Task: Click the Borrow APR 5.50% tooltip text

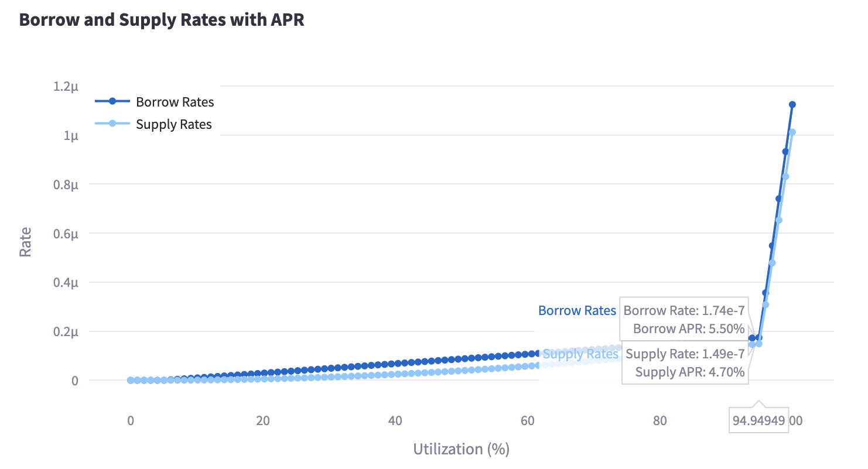Action: click(688, 328)
